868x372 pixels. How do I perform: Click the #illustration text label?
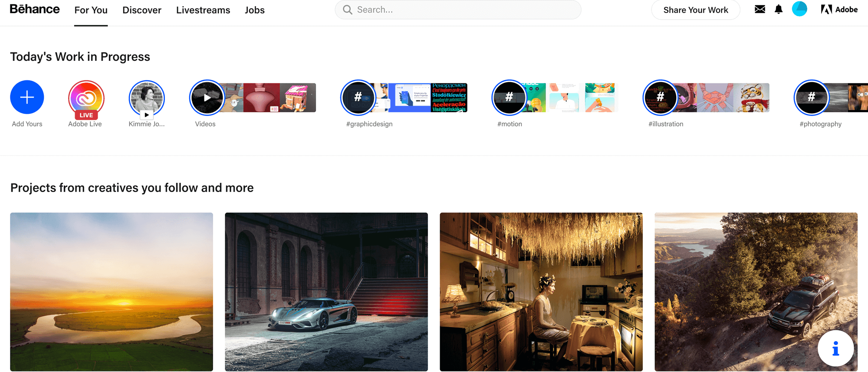pos(666,124)
